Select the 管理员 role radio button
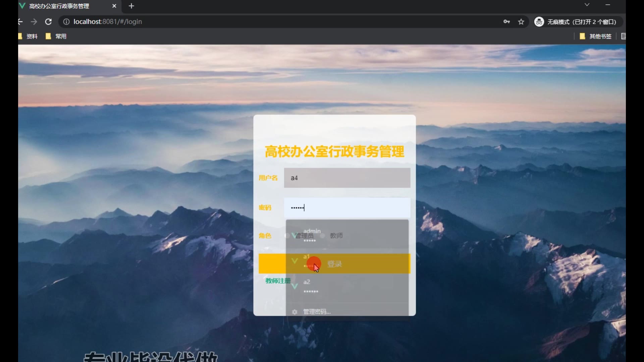644x362 pixels. click(287, 236)
